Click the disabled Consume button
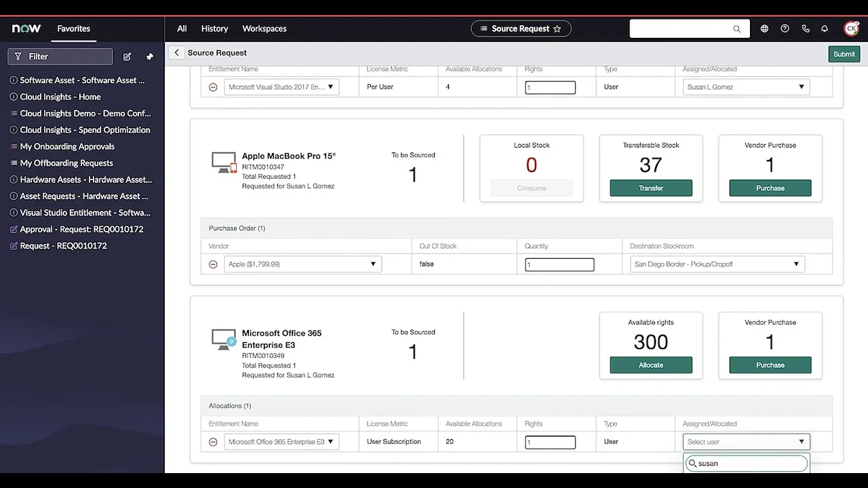Screen dimensions: 868x488 tap(532, 188)
